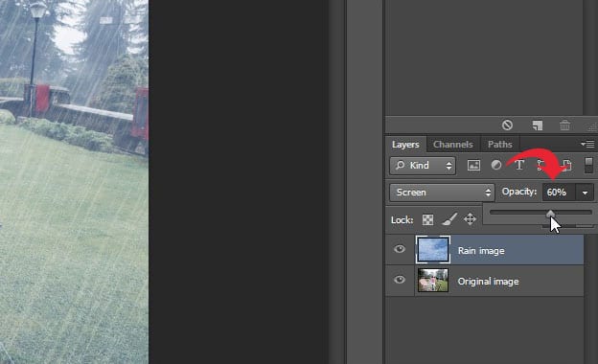Viewport: 598px width, 364px height.
Task: Open the Kind filter type dropdown
Action: tap(423, 166)
